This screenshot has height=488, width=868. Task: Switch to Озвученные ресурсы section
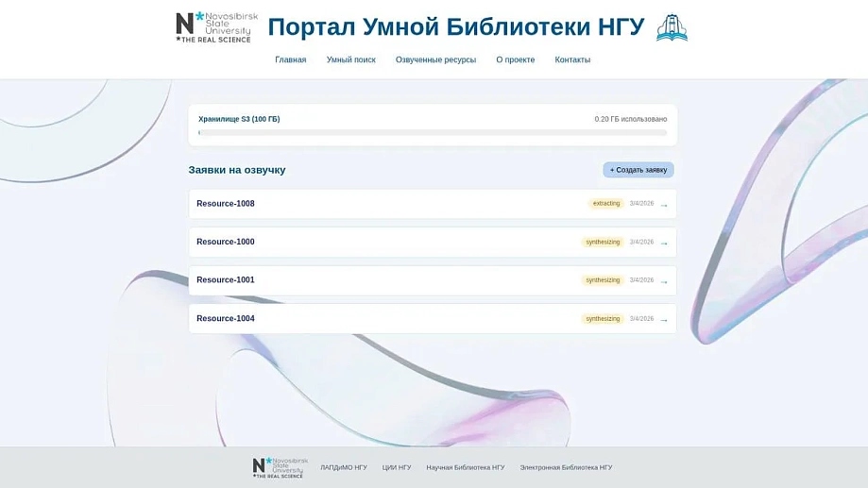coord(435,59)
